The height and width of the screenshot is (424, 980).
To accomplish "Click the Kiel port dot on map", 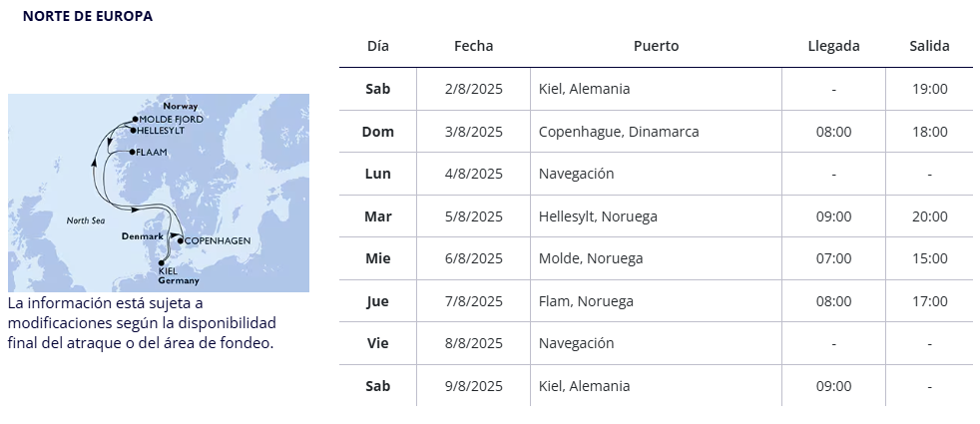I will pyautogui.click(x=162, y=263).
